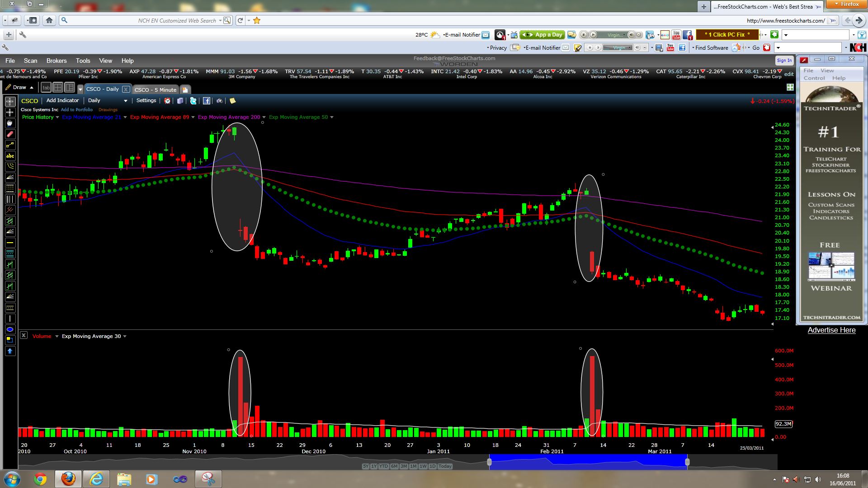Select the hand pan tool
868x488 pixels.
click(x=10, y=123)
